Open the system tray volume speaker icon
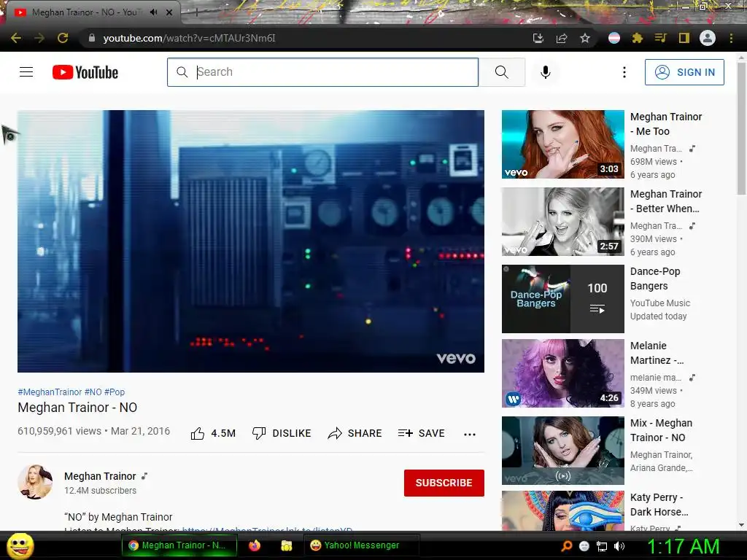This screenshot has width=747, height=560. tap(619, 546)
